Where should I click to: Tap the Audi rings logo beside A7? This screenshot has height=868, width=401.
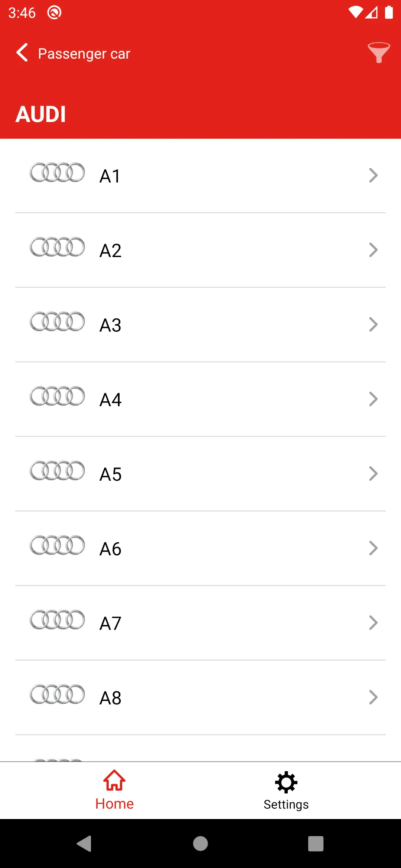(57, 620)
